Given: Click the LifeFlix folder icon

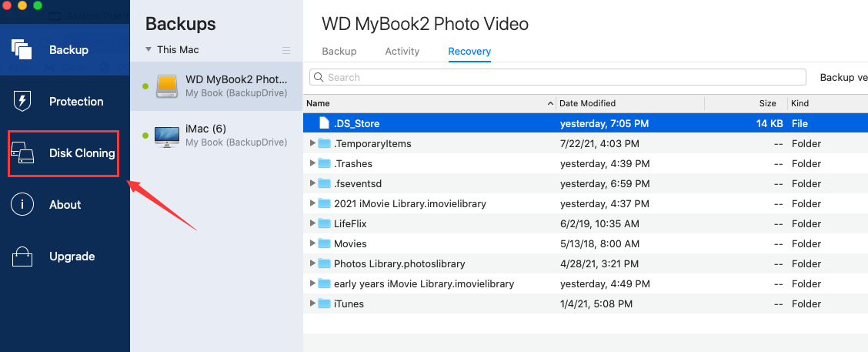Looking at the screenshot, I should tap(325, 223).
